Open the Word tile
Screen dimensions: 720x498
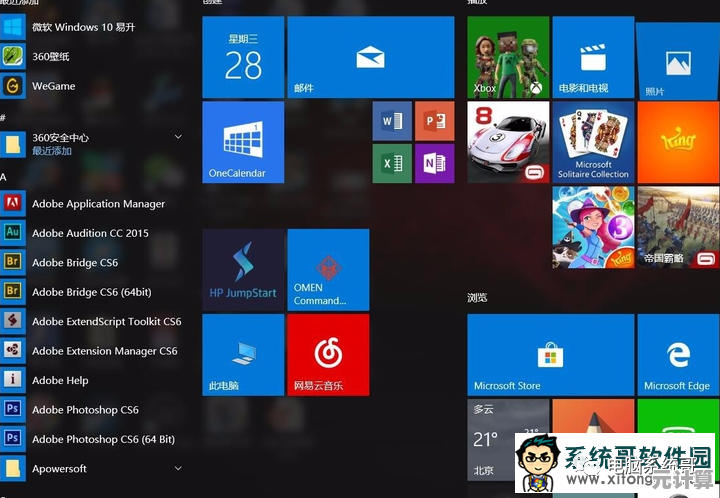tap(392, 121)
